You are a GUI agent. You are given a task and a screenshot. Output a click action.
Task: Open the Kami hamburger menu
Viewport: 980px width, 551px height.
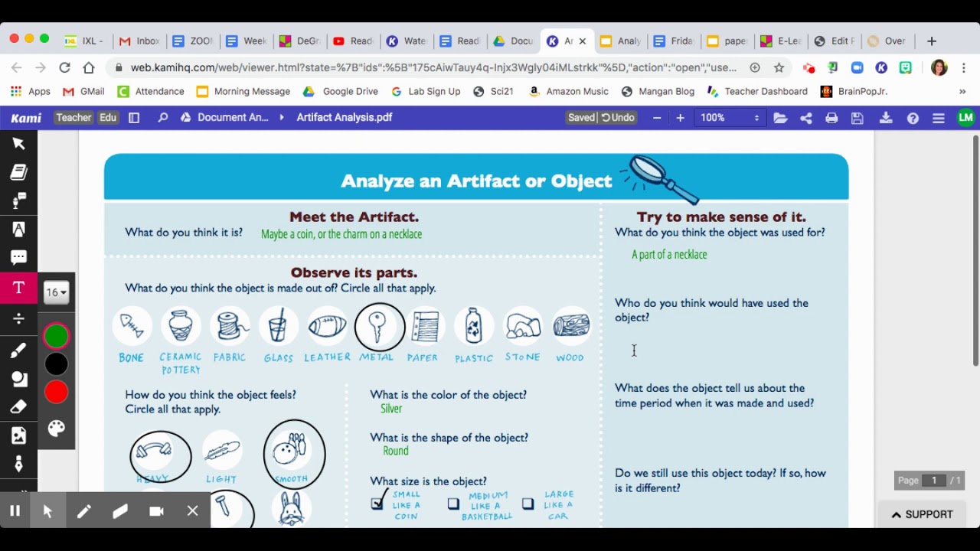939,118
